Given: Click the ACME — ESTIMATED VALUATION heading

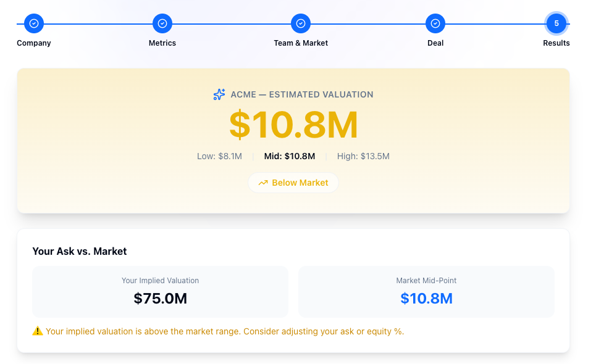Looking at the screenshot, I should [302, 94].
